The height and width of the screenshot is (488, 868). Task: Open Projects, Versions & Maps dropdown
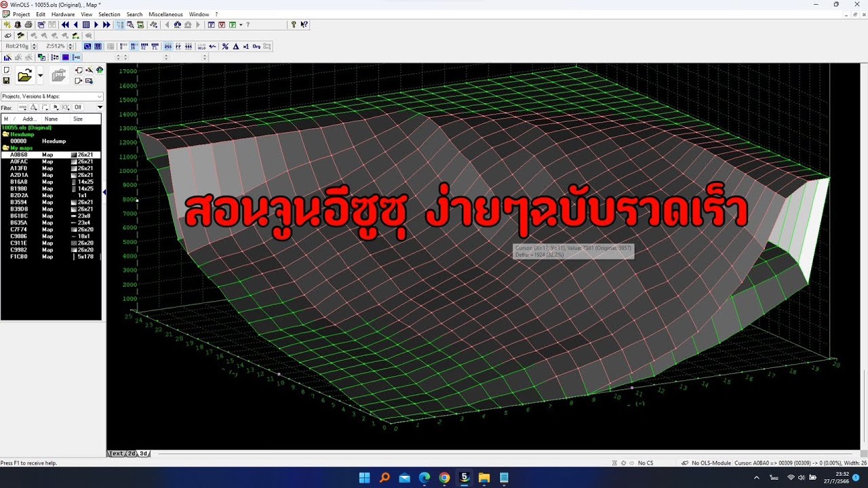click(52, 96)
